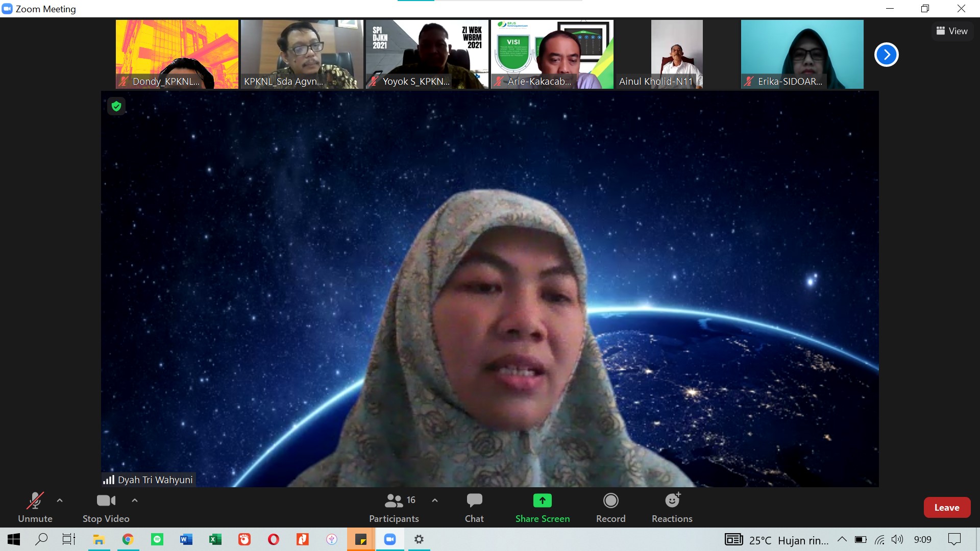Open the View layout menu
980x551 pixels.
[952, 31]
